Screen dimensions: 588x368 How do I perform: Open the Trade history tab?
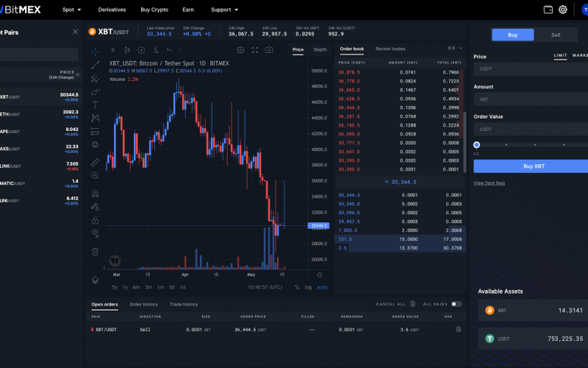184,305
